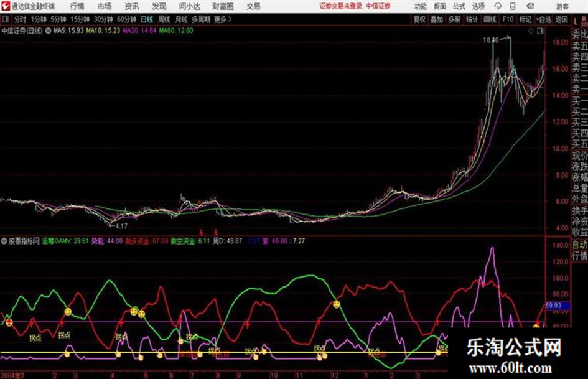Click the 画线 drawing toolbar button
This screenshot has width=588, height=379.
coord(490,19)
